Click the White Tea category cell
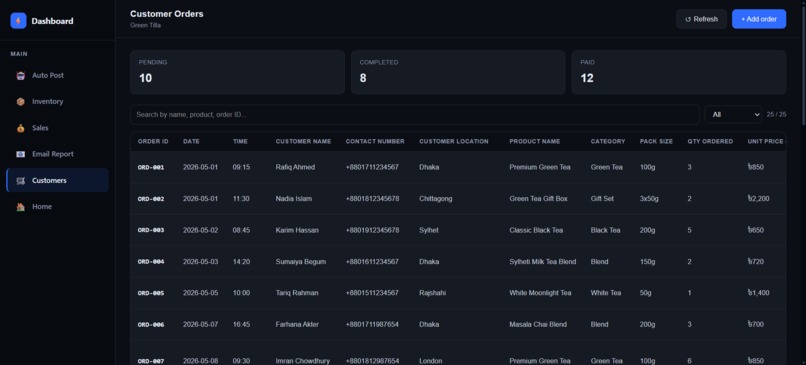This screenshot has height=365, width=806. pos(606,293)
